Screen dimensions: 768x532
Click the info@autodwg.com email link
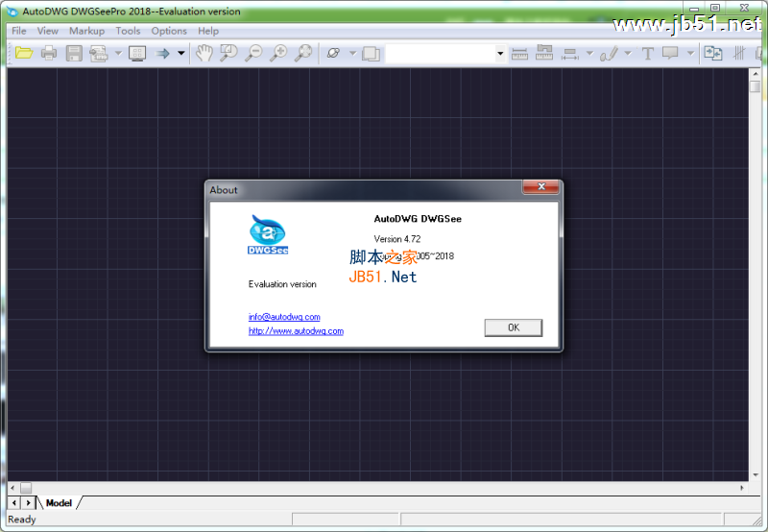284,317
